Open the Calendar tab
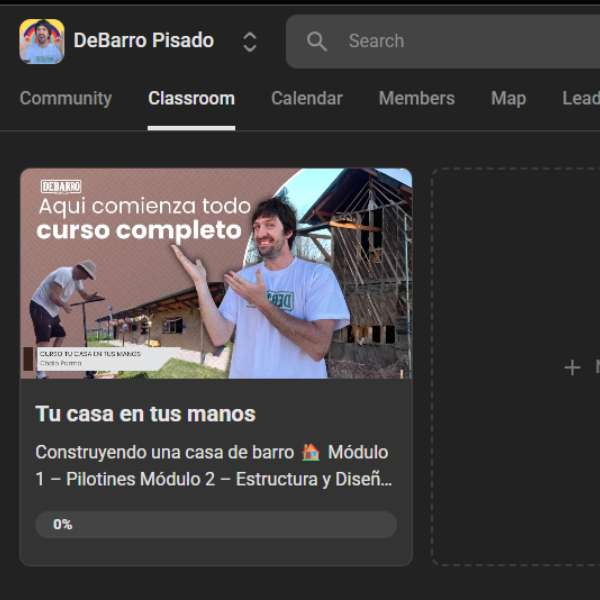This screenshot has height=600, width=600. pos(307,98)
